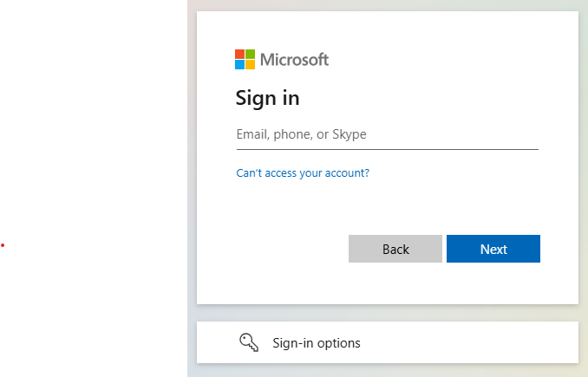This screenshot has height=377, width=588.
Task: Click the small red dot on black panel
Action: coord(3,245)
